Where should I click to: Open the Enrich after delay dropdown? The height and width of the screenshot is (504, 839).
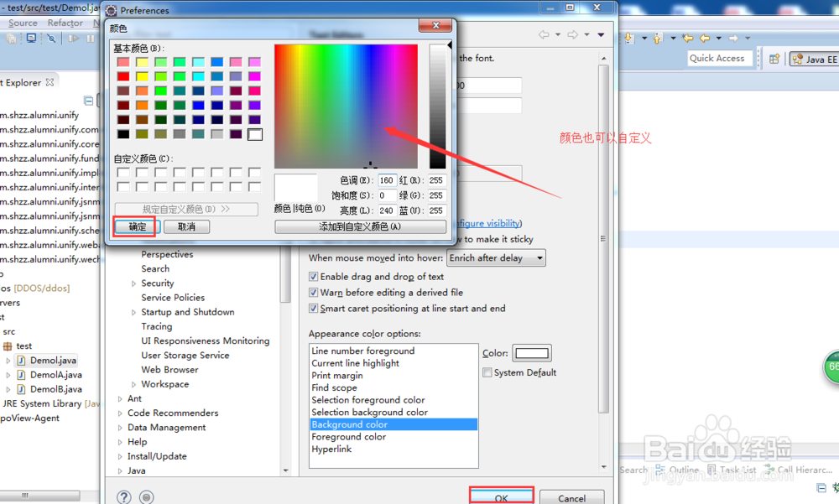[496, 258]
